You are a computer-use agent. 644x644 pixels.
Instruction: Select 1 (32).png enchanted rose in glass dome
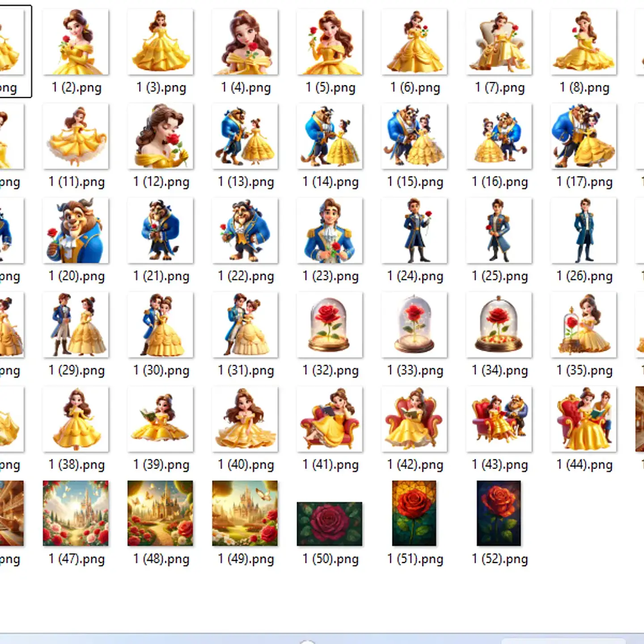click(x=330, y=325)
